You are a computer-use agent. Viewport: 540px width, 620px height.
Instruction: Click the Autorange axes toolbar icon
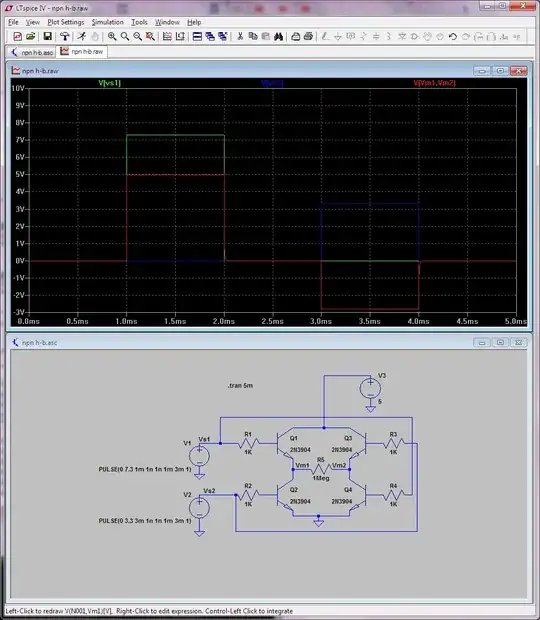click(167, 36)
